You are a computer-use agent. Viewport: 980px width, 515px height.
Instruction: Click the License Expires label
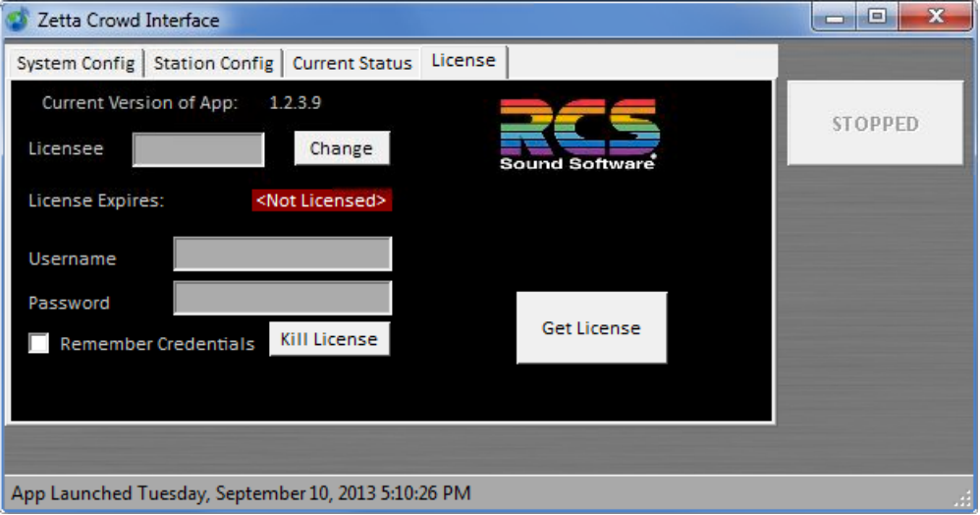[96, 200]
